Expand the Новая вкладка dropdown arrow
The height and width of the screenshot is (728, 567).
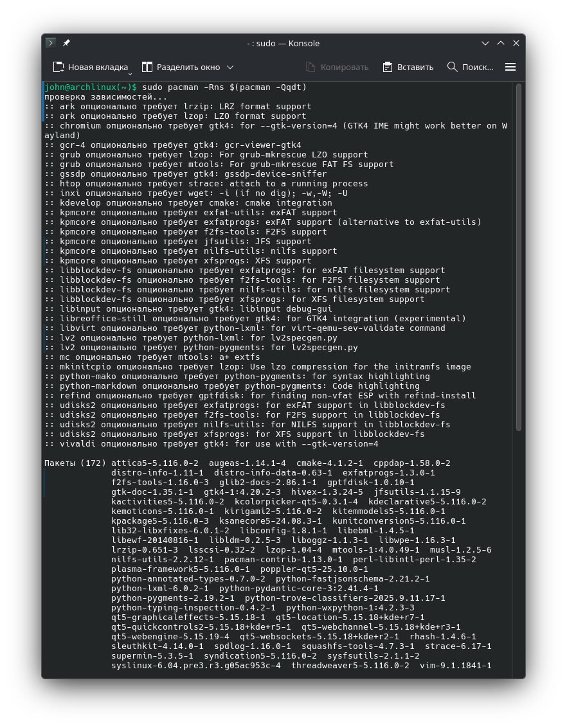(x=130, y=74)
